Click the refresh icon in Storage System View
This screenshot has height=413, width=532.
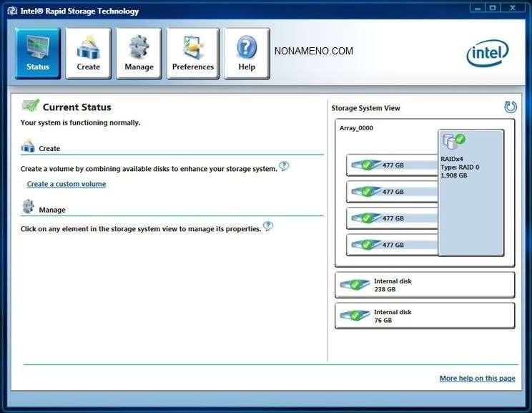coord(510,107)
